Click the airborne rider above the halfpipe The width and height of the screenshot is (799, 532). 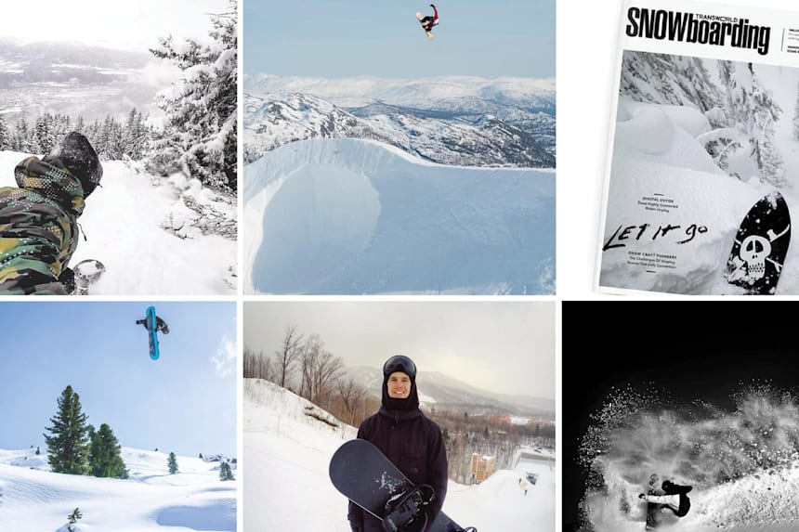pos(428,20)
